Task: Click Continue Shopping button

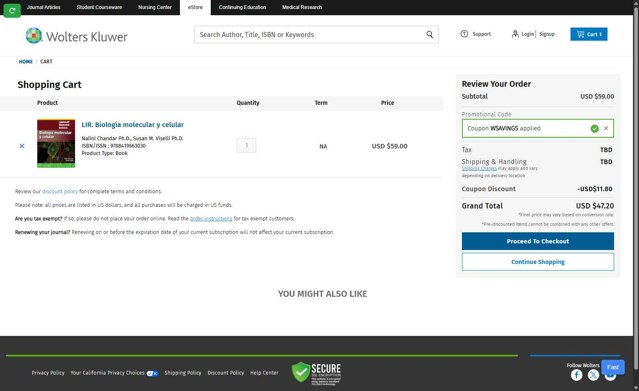Action: click(538, 262)
